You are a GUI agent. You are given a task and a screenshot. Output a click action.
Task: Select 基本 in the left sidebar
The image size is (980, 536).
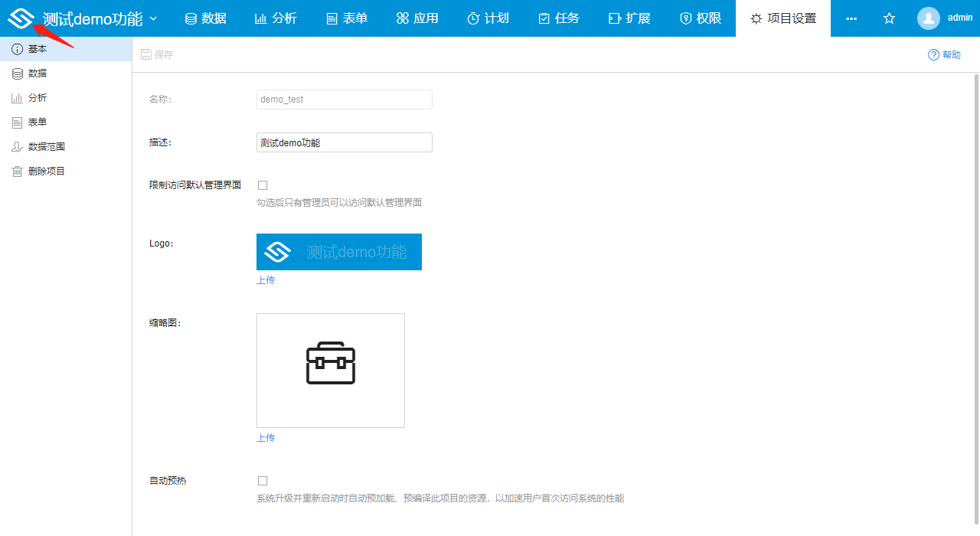(x=17, y=48)
